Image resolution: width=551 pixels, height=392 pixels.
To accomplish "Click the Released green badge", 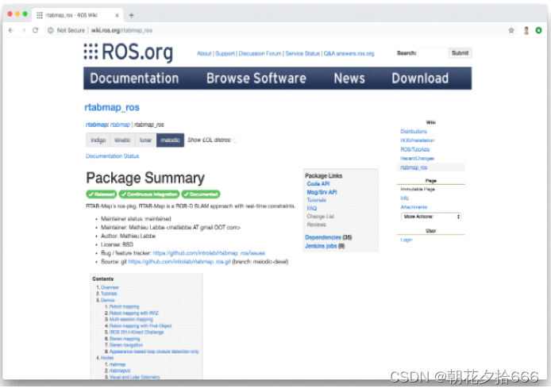I will point(102,194).
